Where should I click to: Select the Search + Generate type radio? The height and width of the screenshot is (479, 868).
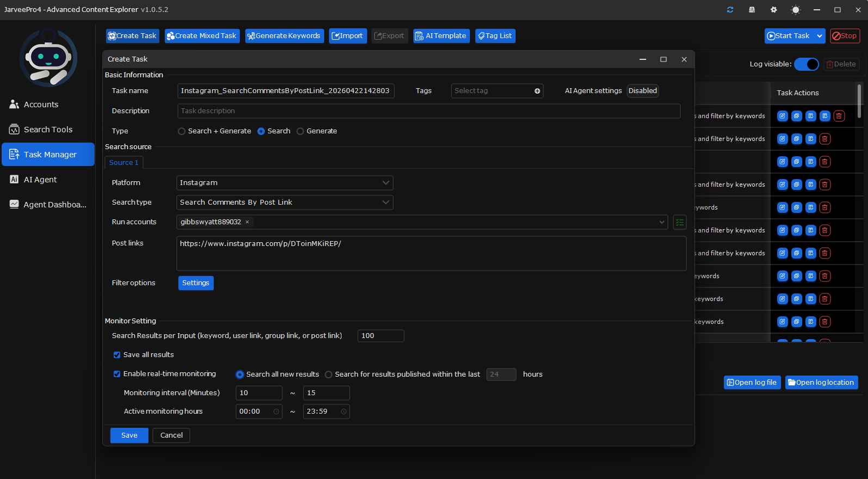(x=182, y=131)
